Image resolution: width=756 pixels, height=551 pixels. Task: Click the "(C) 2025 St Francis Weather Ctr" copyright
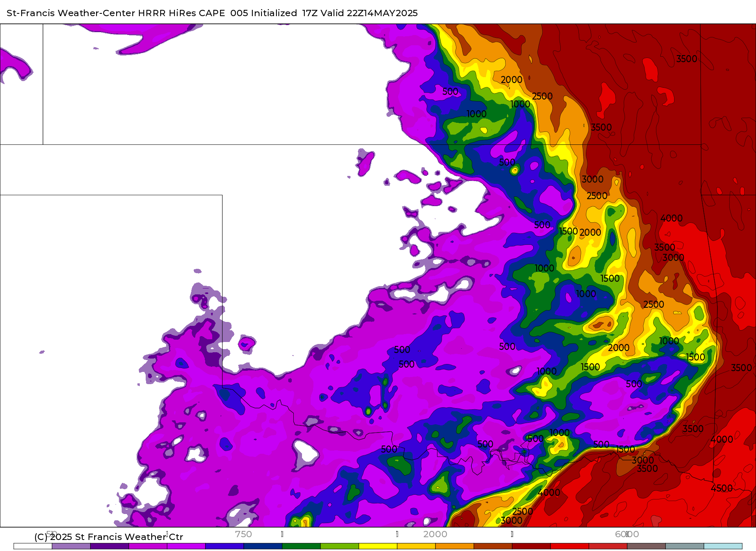pos(109,537)
